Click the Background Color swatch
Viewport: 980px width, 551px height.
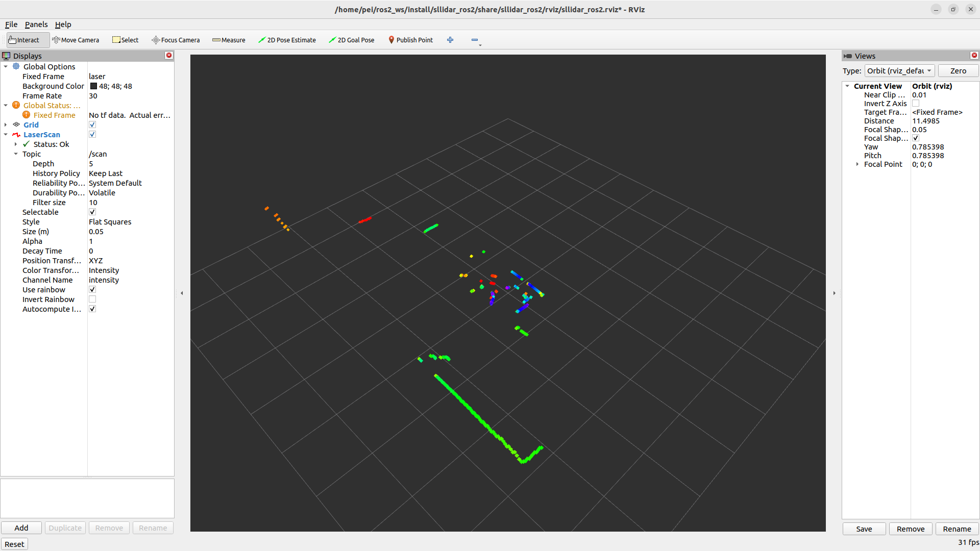(x=94, y=86)
